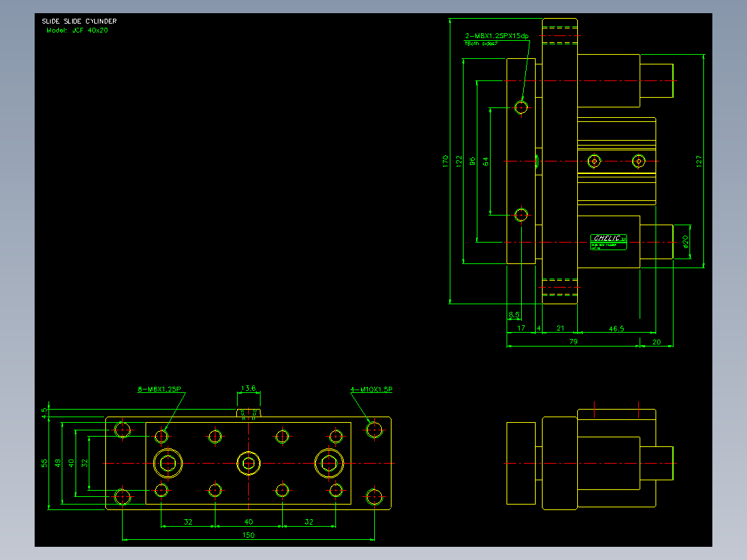
Task: Click the 13.6 dimension text
Action: 248,388
